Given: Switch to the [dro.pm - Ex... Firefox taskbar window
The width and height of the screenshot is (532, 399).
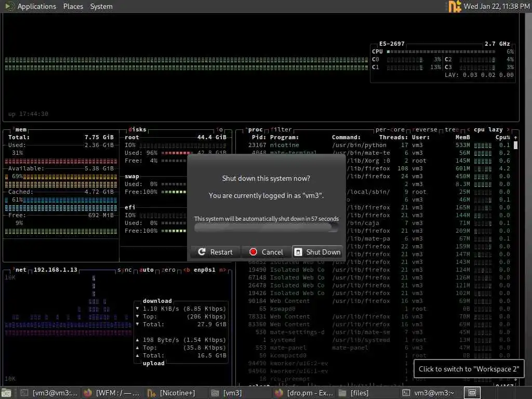Looking at the screenshot, I should (303, 393).
